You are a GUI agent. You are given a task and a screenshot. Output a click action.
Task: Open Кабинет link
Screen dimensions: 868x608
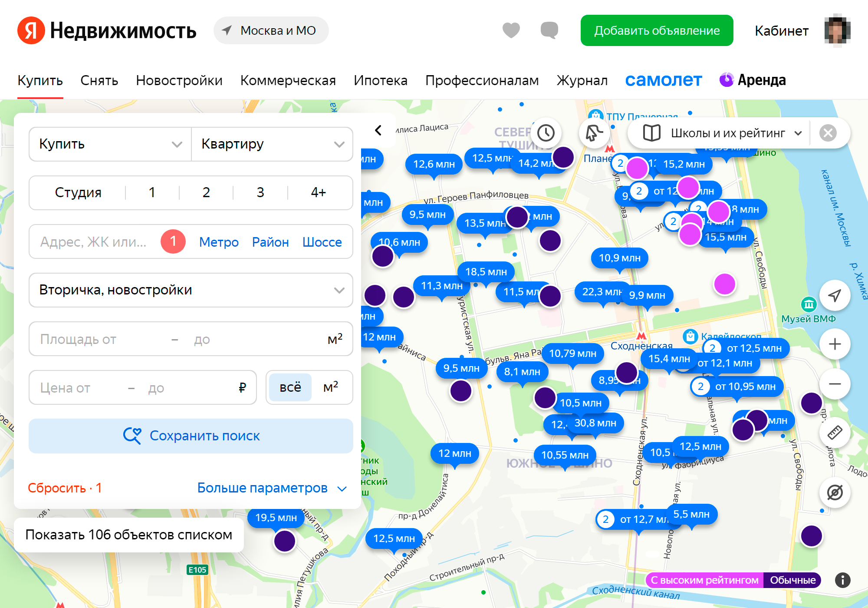(781, 31)
